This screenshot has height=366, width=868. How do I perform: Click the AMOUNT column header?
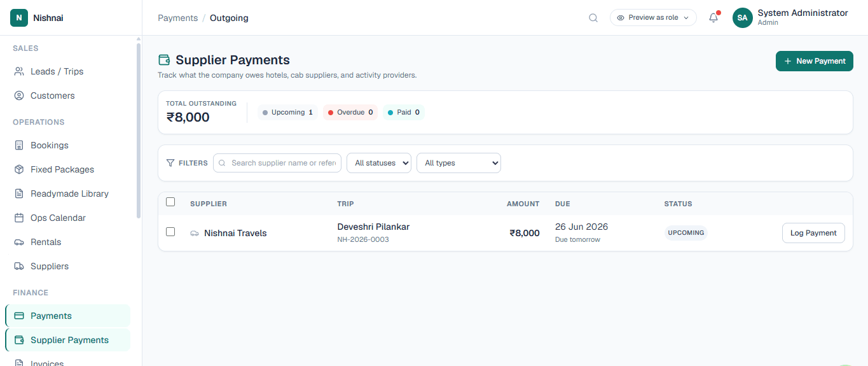[523, 204]
